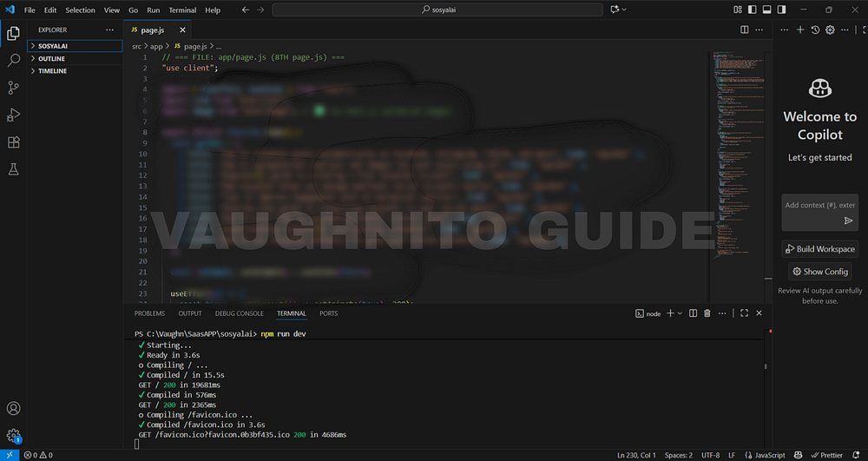Click Copilot status icon in status bar
This screenshot has width=868, height=461.
pos(798,455)
